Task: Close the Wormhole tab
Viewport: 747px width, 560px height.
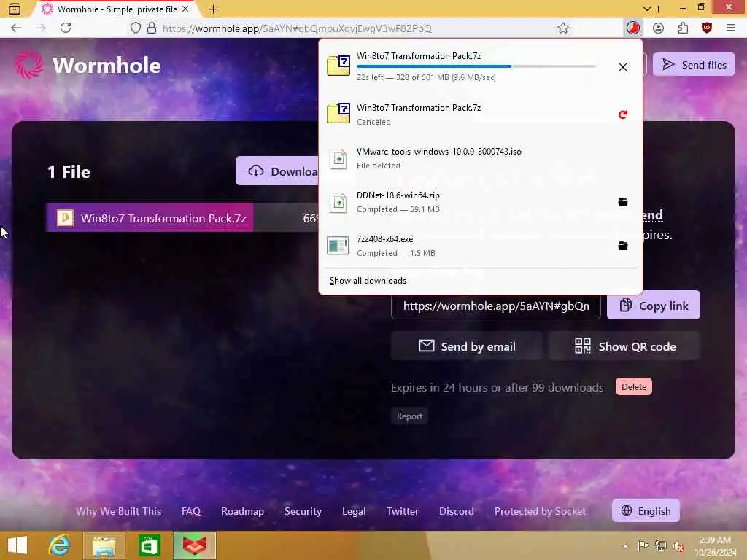Action: point(185,9)
